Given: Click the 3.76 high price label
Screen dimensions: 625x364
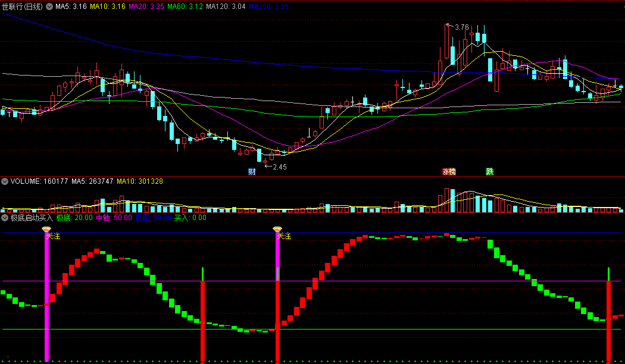Looking at the screenshot, I should (x=462, y=27).
